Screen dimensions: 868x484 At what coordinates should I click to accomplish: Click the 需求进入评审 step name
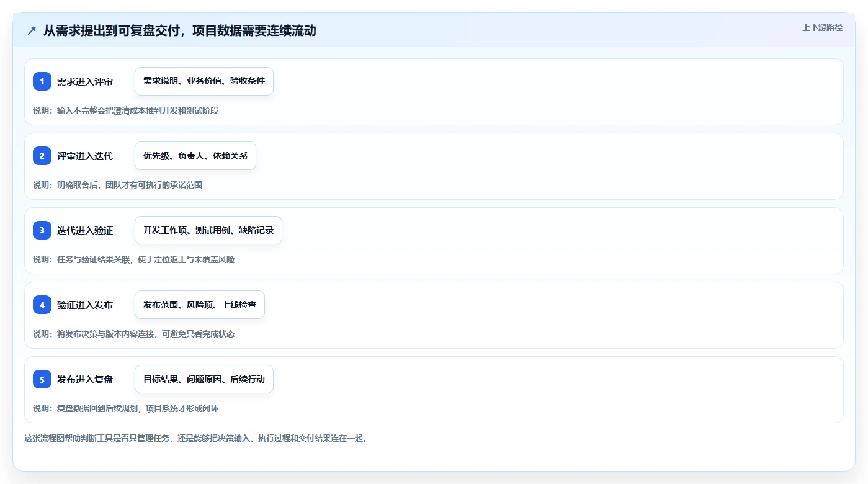tap(85, 81)
